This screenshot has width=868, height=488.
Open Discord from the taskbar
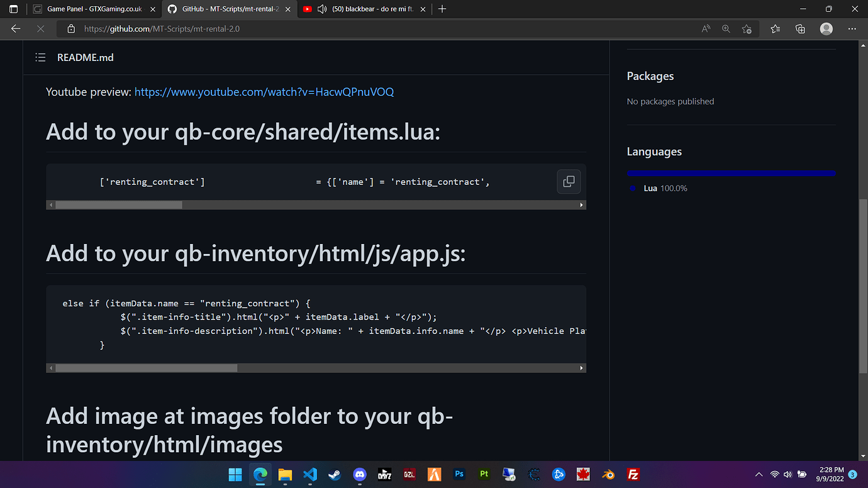click(360, 474)
